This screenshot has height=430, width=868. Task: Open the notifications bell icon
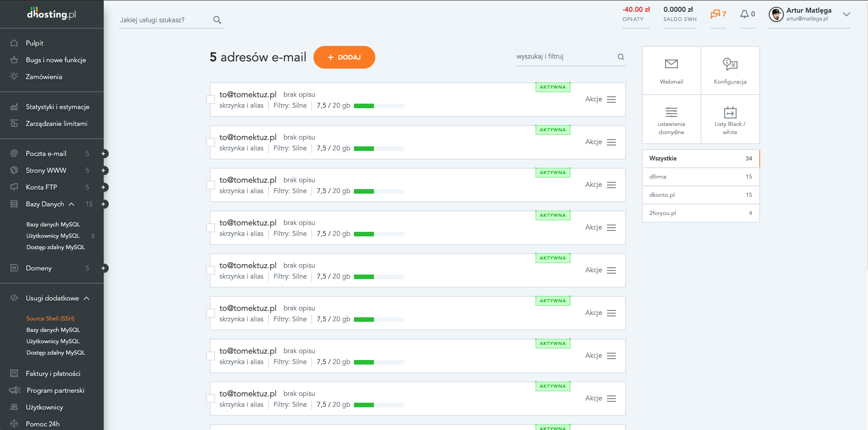(x=744, y=14)
